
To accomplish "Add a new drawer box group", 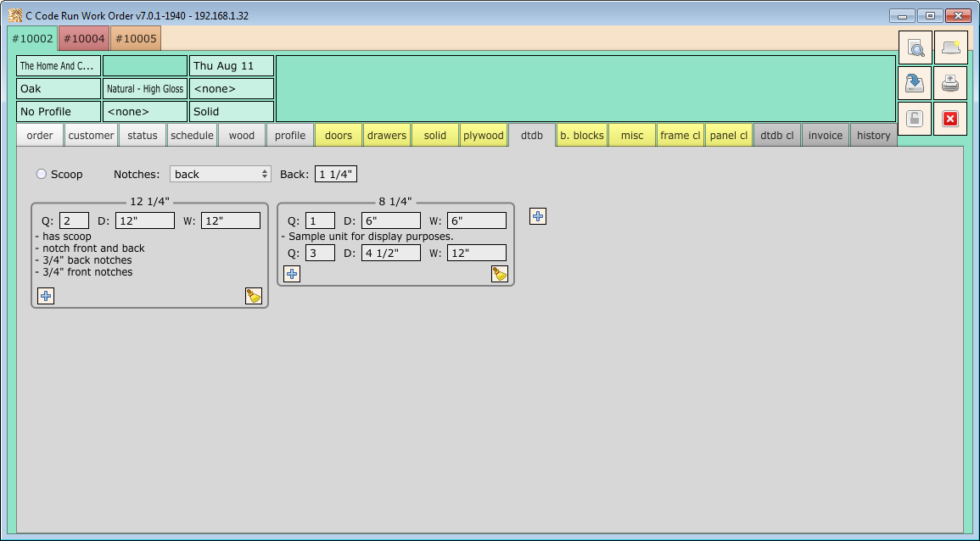I will tap(538, 216).
